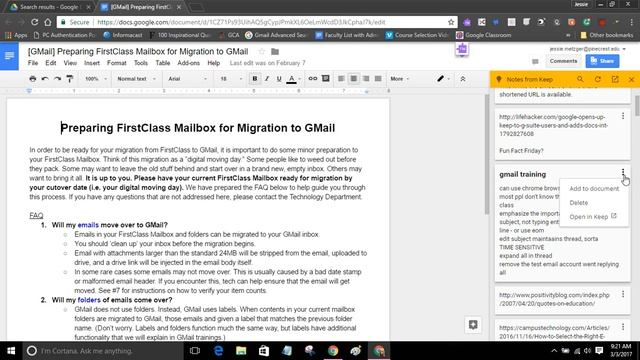This screenshot has height=360, width=640.
Task: Open the Arial font dropdown
Action: [187, 79]
